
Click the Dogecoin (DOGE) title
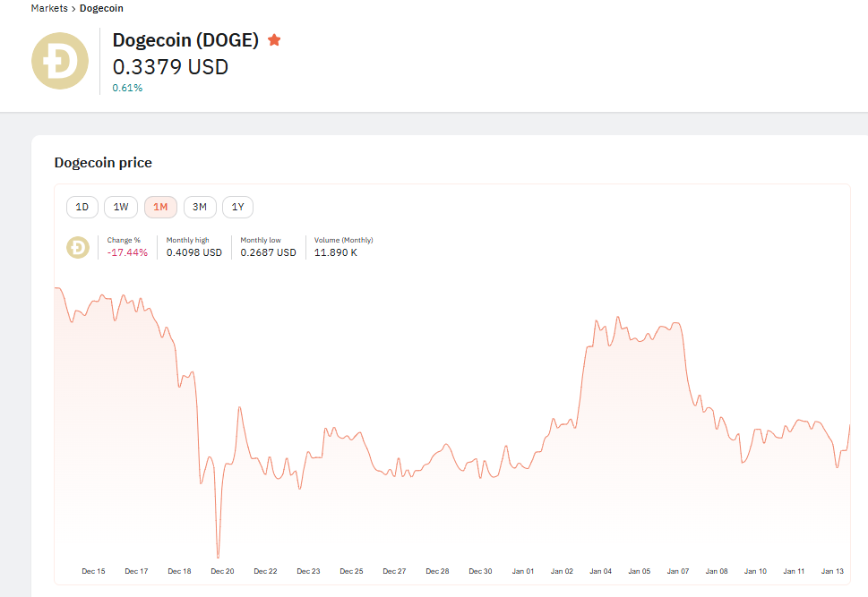[x=185, y=40]
